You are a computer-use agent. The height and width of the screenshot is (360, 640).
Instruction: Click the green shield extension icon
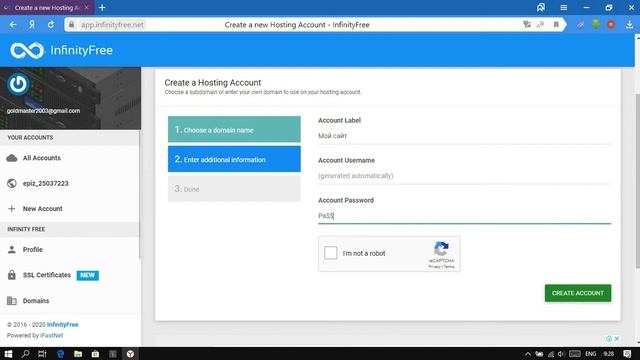(596, 24)
